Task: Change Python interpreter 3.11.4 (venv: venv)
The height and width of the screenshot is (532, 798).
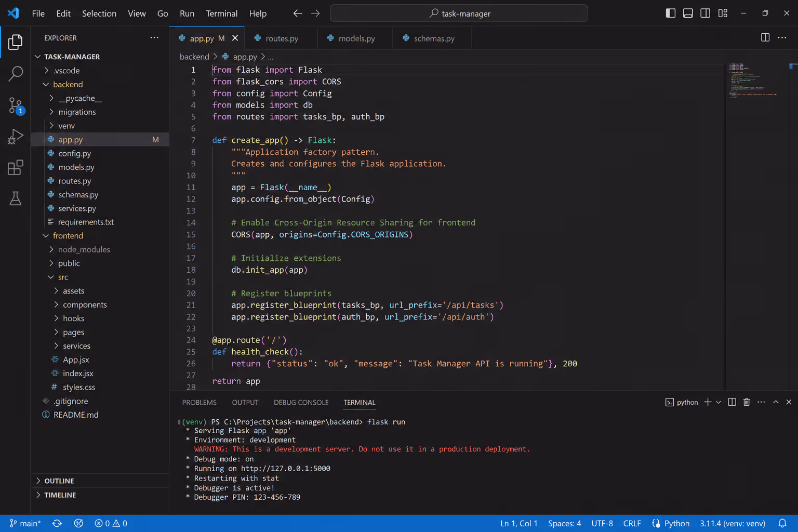Action: 733,523
